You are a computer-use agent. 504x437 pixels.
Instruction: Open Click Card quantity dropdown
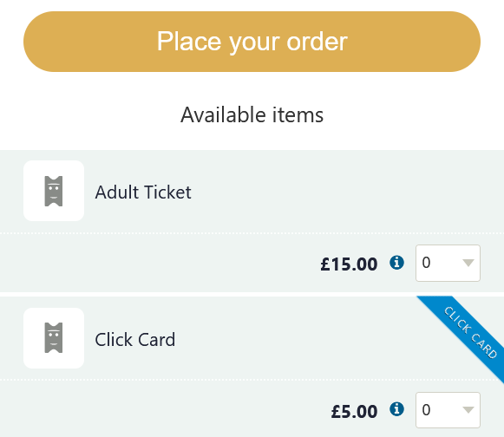coord(448,410)
